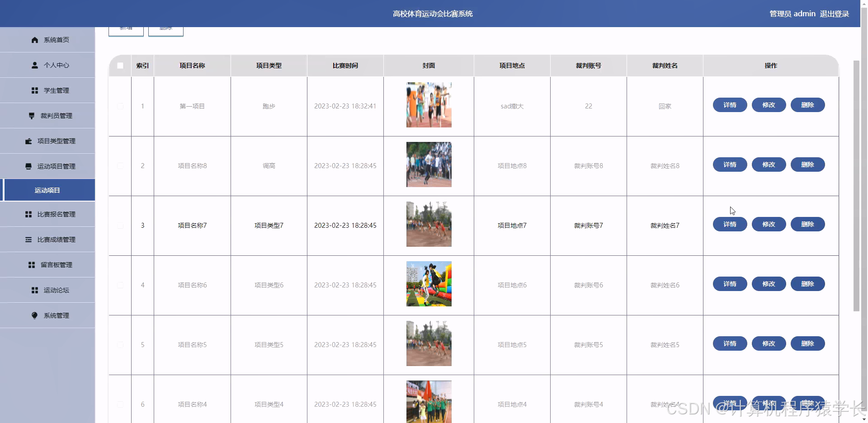Click the cell sad撒大

[512, 106]
